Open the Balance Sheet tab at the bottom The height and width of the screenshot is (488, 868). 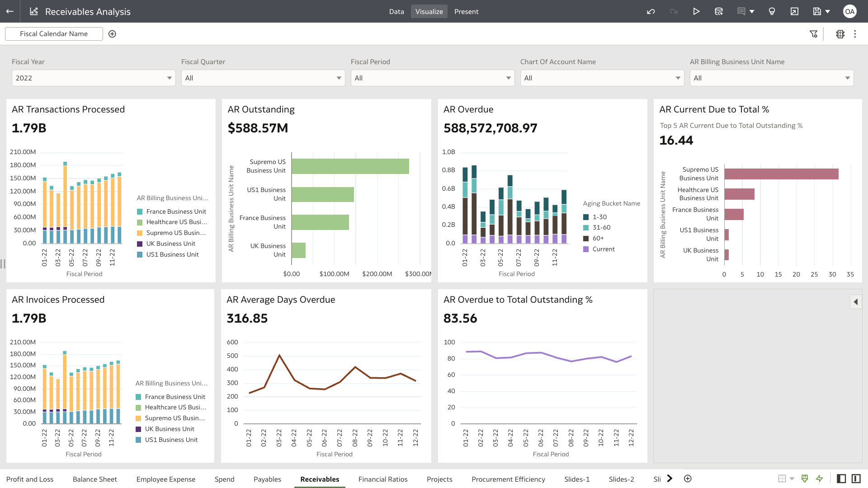(x=94, y=479)
